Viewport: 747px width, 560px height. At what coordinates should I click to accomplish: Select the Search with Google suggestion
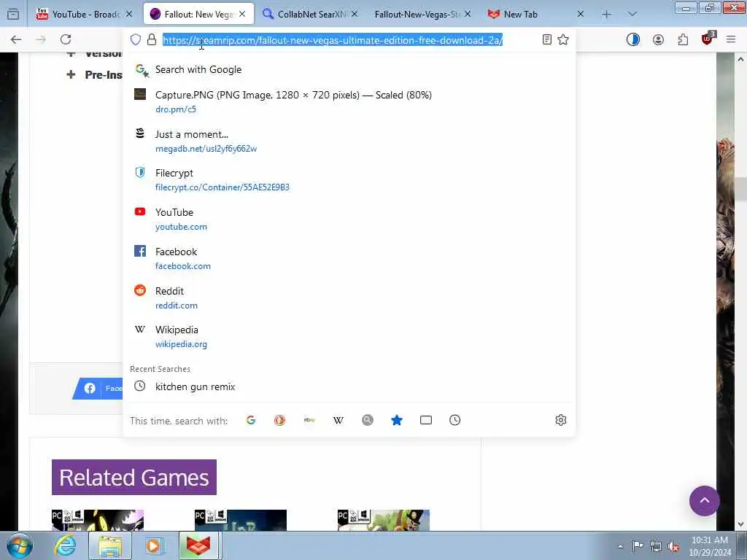[349, 69]
